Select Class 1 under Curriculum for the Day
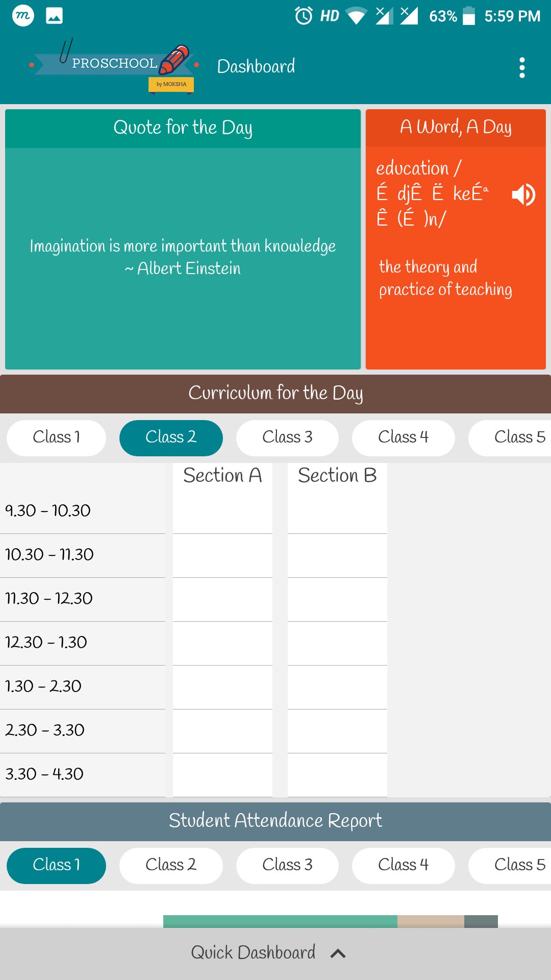The image size is (551, 980). 55,437
